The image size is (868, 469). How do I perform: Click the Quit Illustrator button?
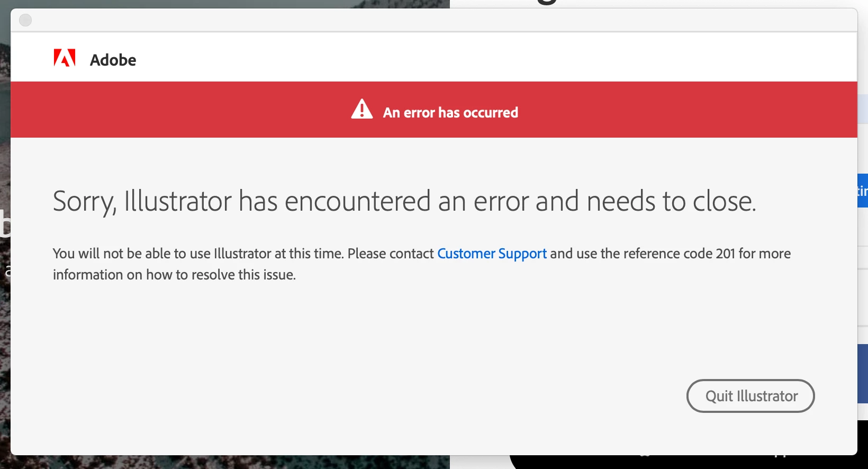click(x=751, y=396)
